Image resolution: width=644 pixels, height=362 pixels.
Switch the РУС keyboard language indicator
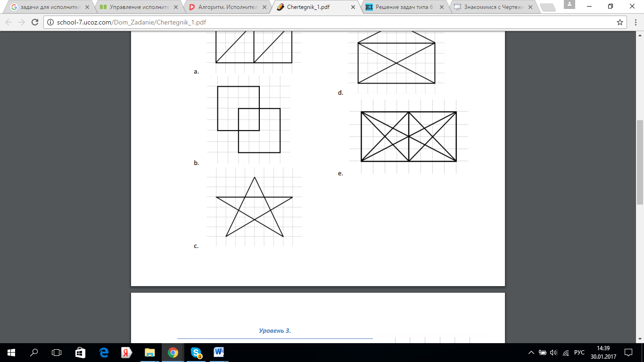click(x=579, y=353)
